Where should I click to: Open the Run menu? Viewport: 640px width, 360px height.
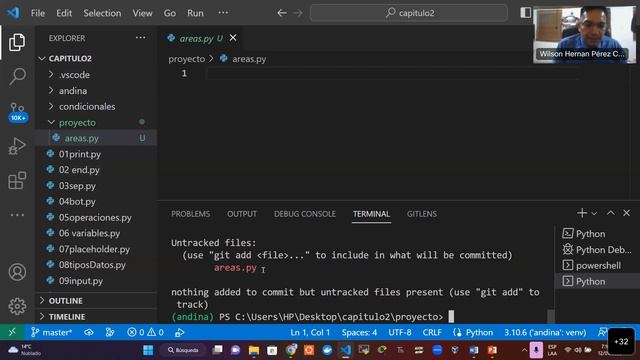195,13
